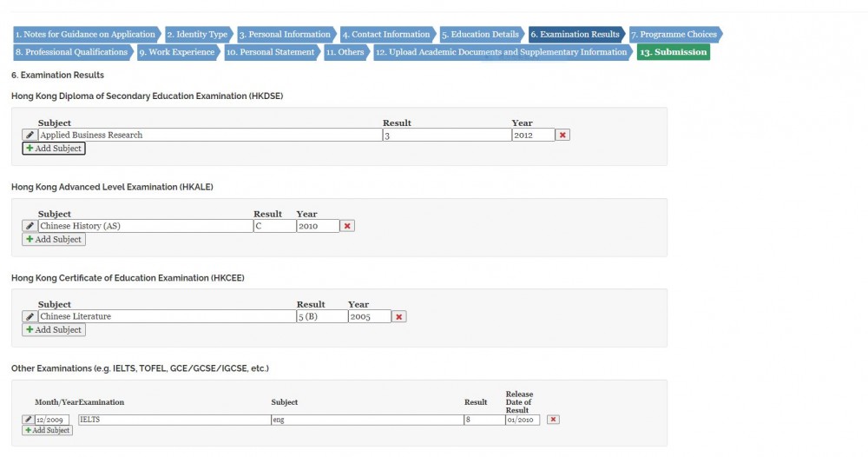Screen dimensions: 868x457
Task: Click pencil icon beside Chinese Literature
Action: click(30, 317)
